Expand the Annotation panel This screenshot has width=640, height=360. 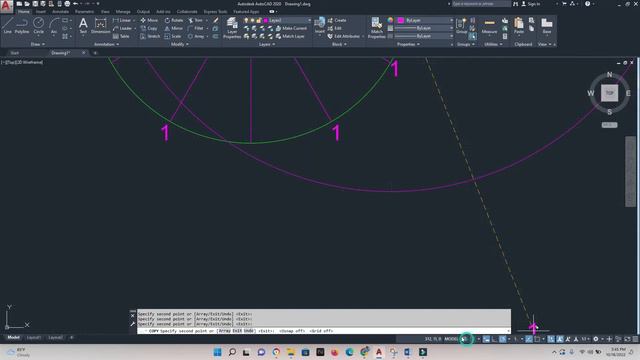(106, 44)
